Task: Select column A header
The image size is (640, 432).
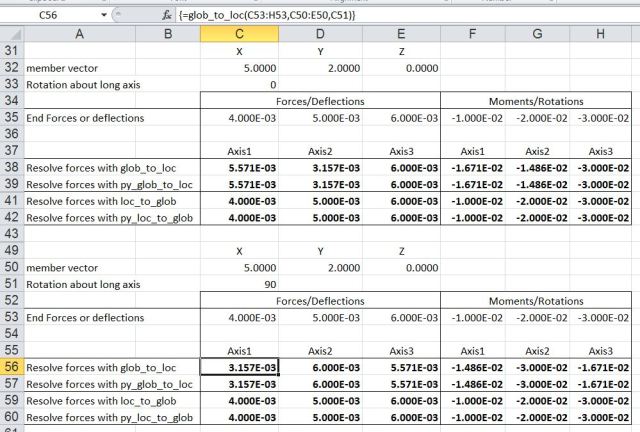Action: pyautogui.click(x=80, y=35)
